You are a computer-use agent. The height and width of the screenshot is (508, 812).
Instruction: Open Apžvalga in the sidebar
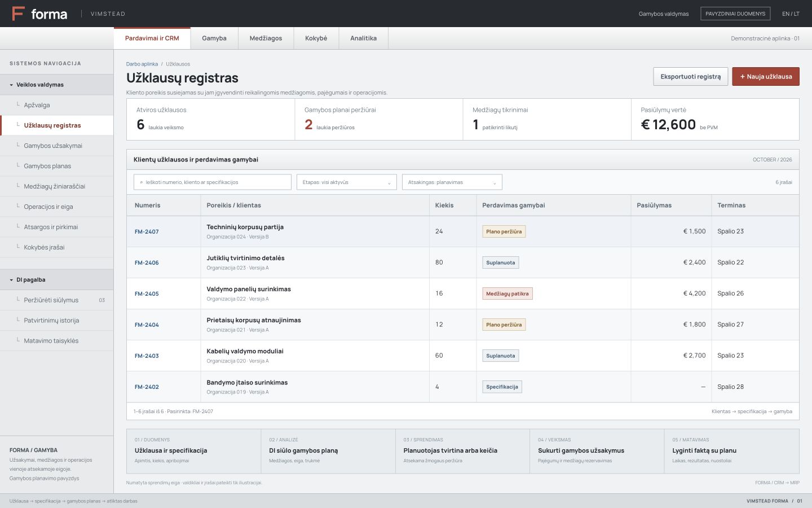[x=56, y=105]
